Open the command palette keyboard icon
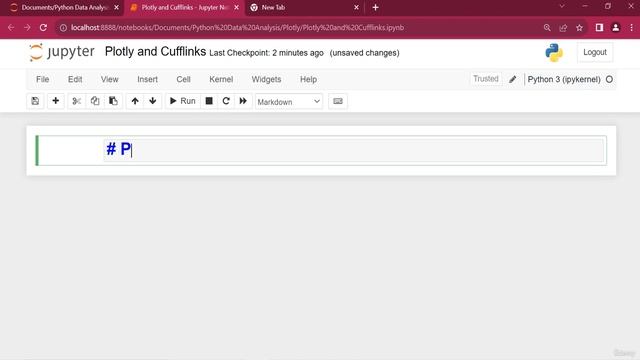The image size is (640, 360). (338, 101)
